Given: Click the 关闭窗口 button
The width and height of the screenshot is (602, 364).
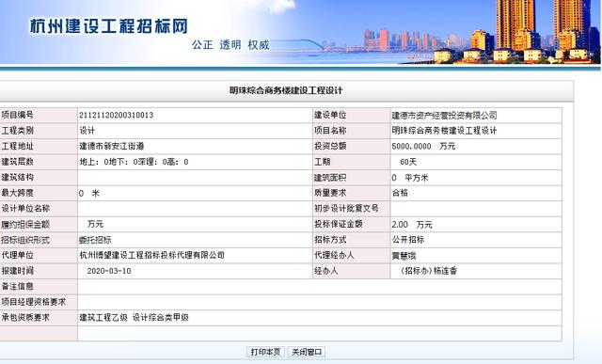Looking at the screenshot, I should tap(306, 352).
